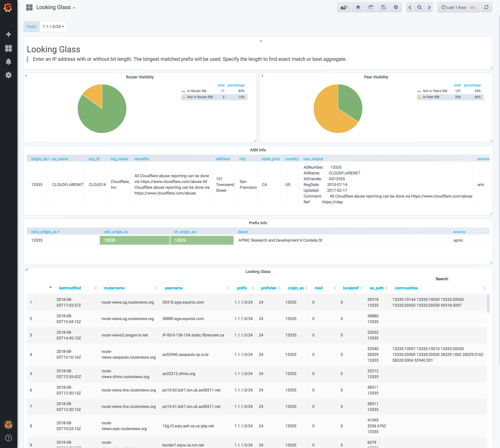Sort table by as_path column
The image size is (500, 448).
tap(377, 288)
